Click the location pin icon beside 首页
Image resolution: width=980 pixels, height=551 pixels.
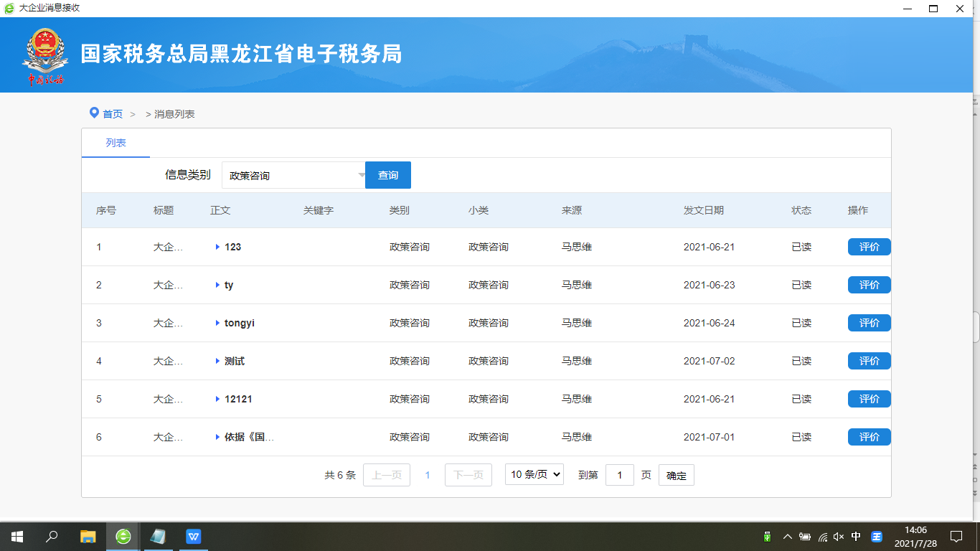[94, 113]
